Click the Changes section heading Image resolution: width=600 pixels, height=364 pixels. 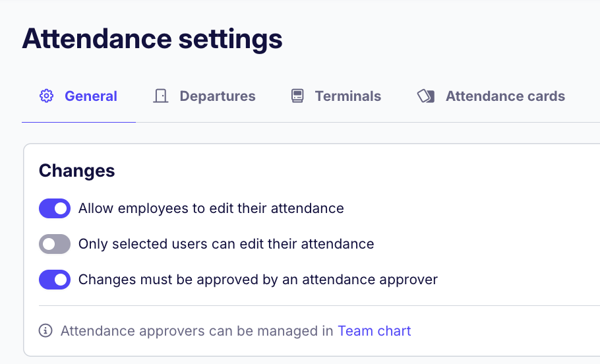(x=76, y=171)
